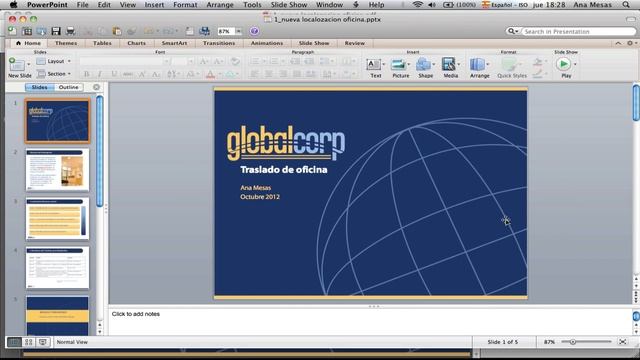Open the templates gallery icon in toolbar
This screenshot has height=360, width=640.
tap(27, 31)
